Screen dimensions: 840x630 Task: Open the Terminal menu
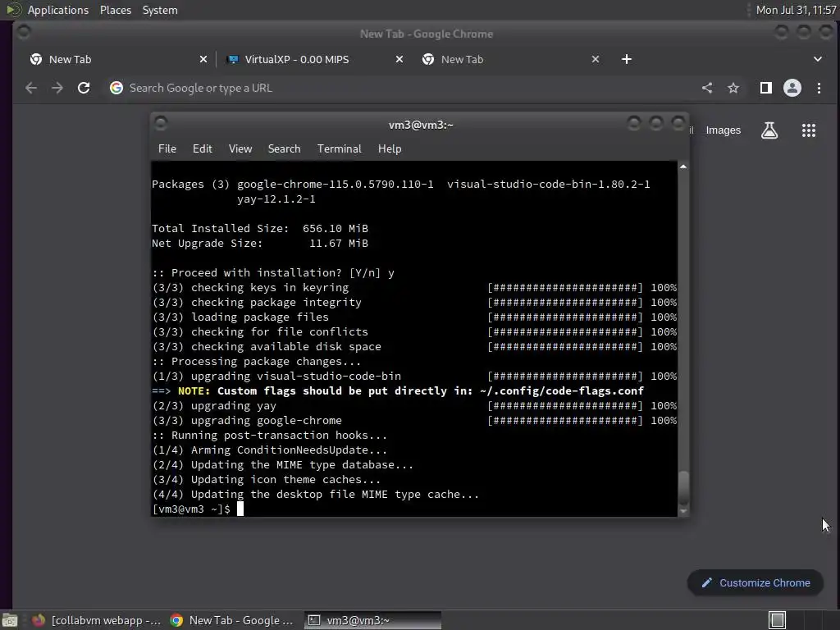click(339, 149)
